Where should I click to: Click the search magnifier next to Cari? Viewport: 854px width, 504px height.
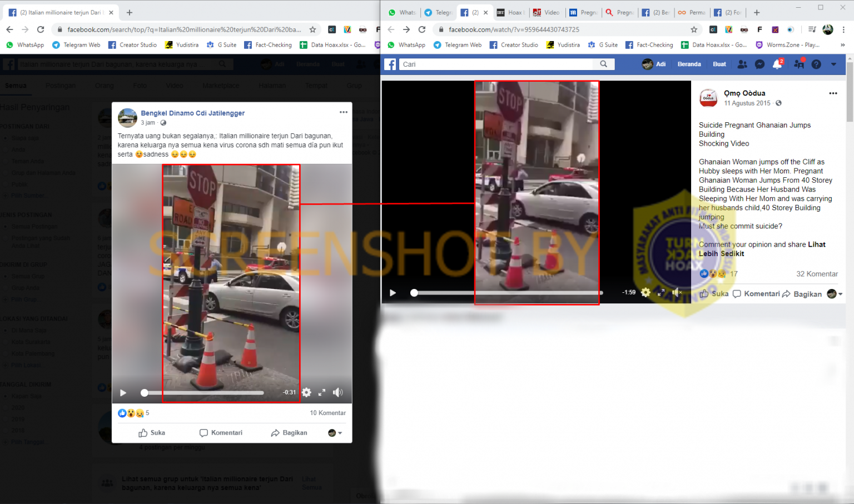604,64
